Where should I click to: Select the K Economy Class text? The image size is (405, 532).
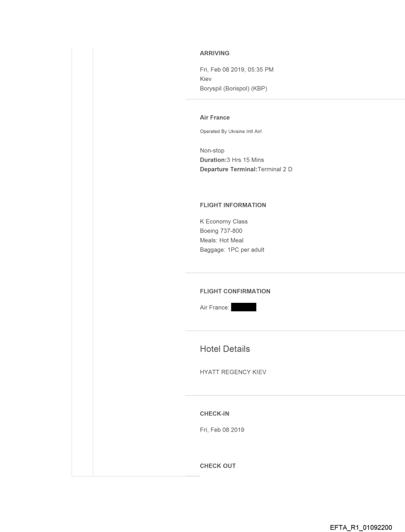223,222
